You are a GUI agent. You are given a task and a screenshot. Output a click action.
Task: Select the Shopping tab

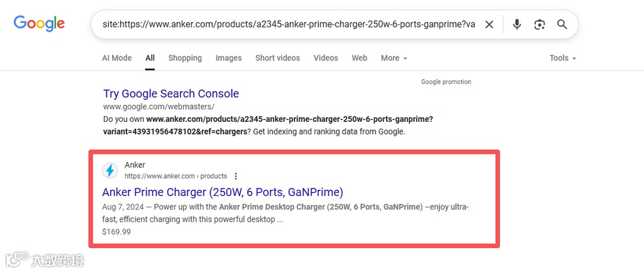click(x=185, y=58)
